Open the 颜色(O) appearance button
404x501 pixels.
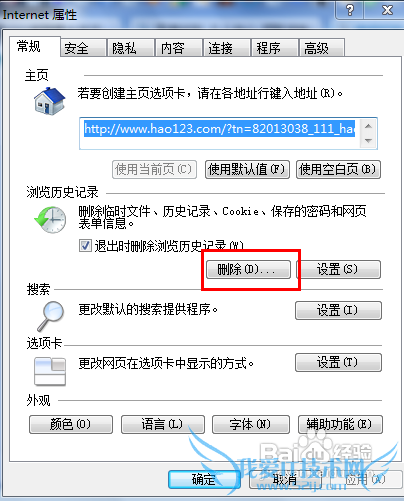point(71,424)
